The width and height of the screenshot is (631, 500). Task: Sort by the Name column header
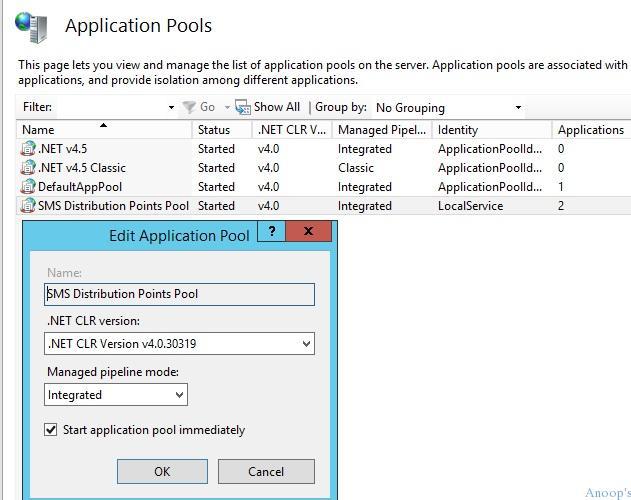click(104, 130)
